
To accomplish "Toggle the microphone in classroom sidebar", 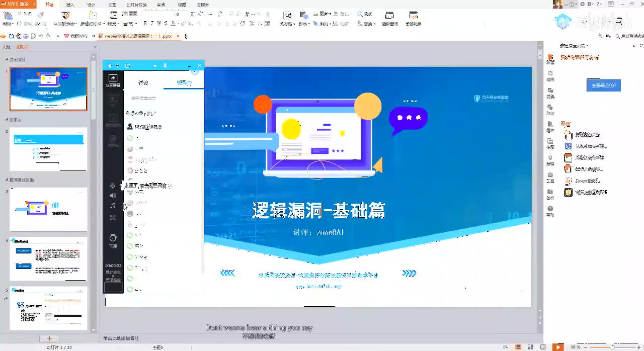I will 113,186.
